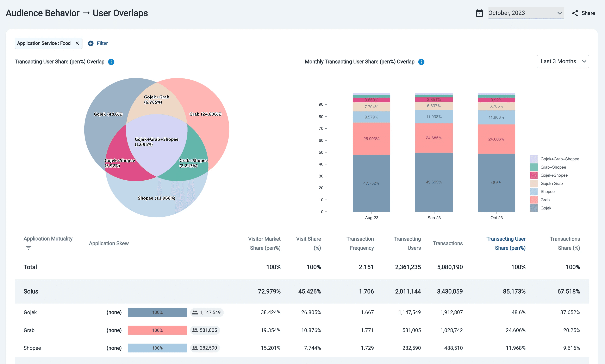This screenshot has width=605, height=364.
Task: Toggle Gojek+Grab legend swatch
Action: pos(534,183)
